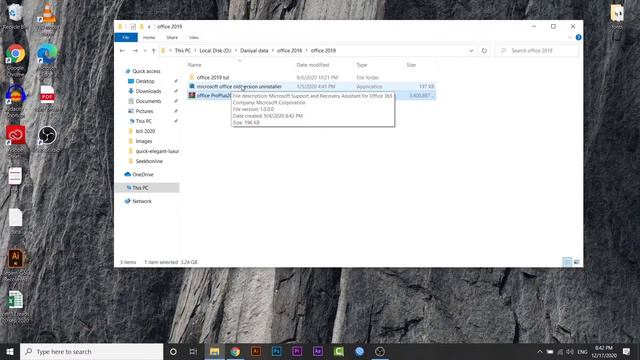Navigate to Daniyal data breadcrumb

point(254,51)
